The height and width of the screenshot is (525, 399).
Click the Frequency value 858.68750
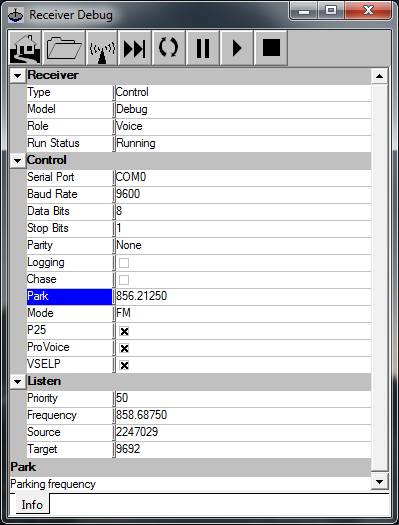[x=141, y=415]
